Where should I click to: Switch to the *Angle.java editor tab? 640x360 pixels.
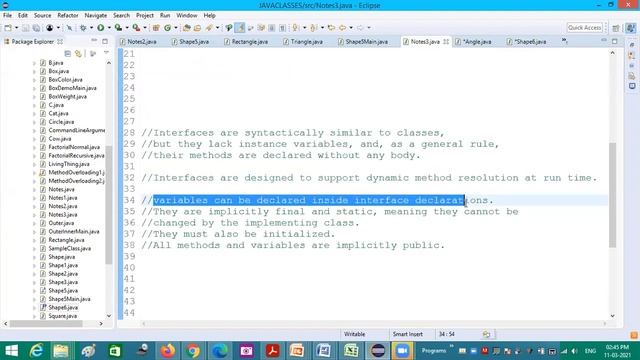coord(474,42)
